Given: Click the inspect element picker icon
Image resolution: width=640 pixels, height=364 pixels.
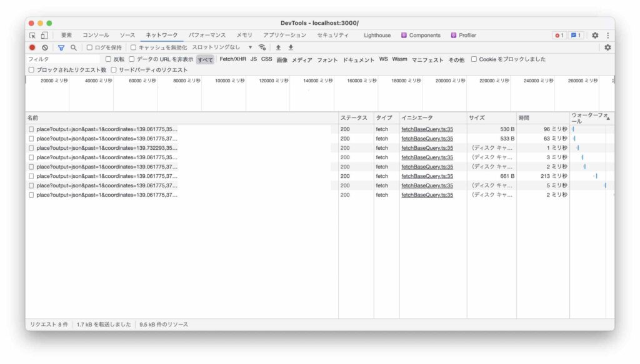Looking at the screenshot, I should 32,36.
